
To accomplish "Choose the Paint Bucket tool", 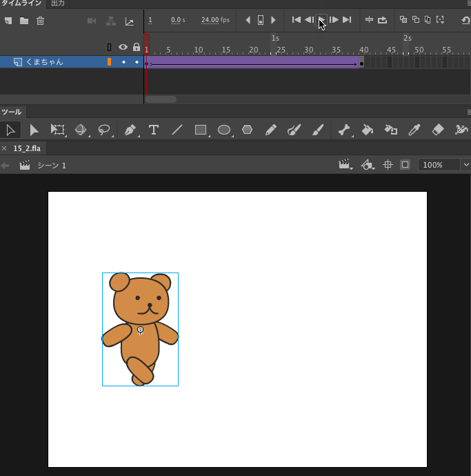I will [367, 130].
